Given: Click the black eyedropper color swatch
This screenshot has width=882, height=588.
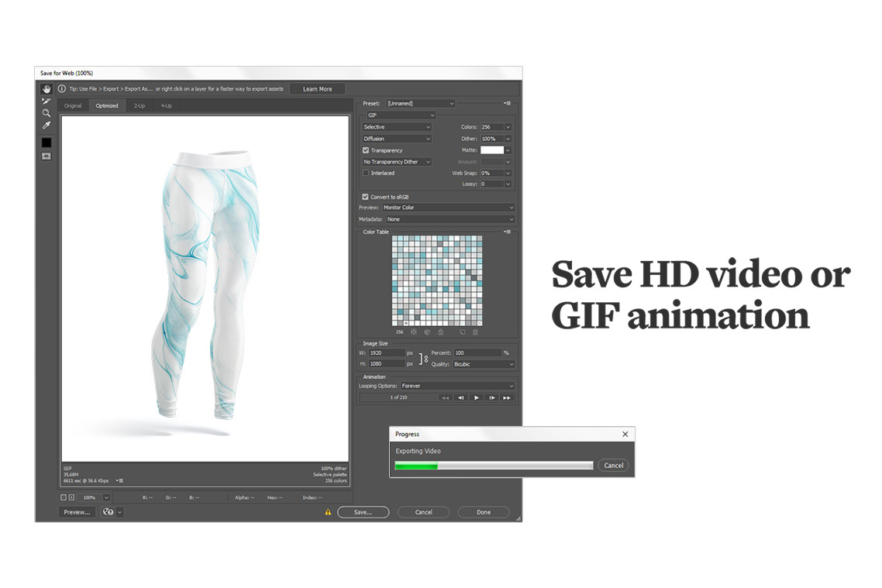Looking at the screenshot, I should click(47, 143).
